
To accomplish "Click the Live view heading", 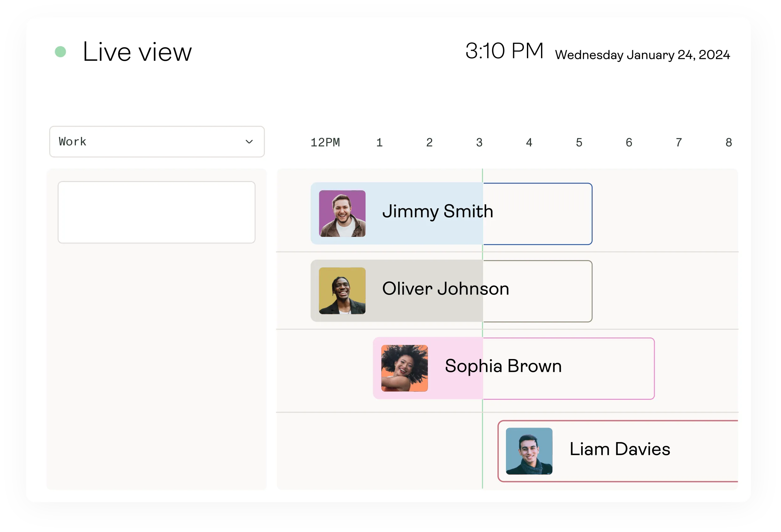I will pos(137,52).
